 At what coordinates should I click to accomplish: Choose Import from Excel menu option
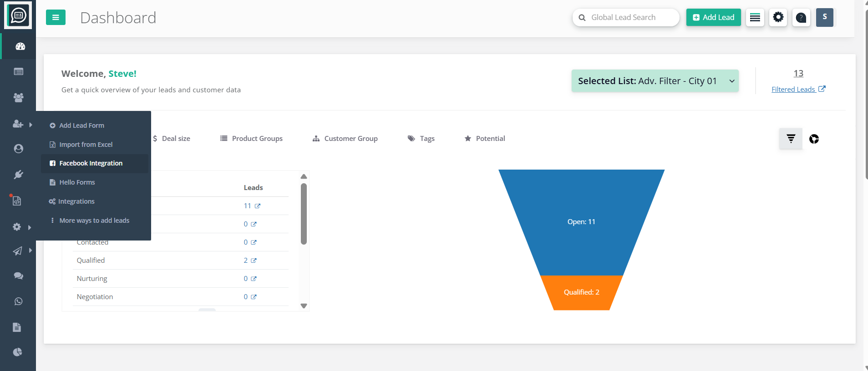click(x=86, y=145)
